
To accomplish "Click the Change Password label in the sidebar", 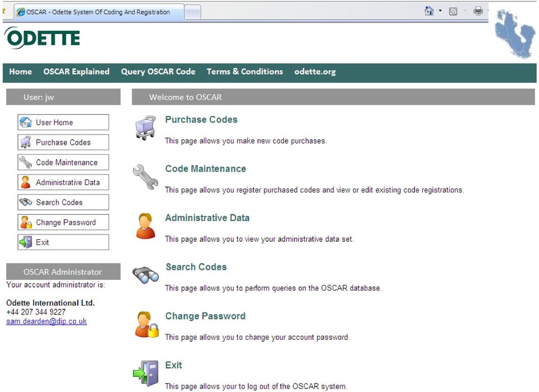I will [x=66, y=222].
